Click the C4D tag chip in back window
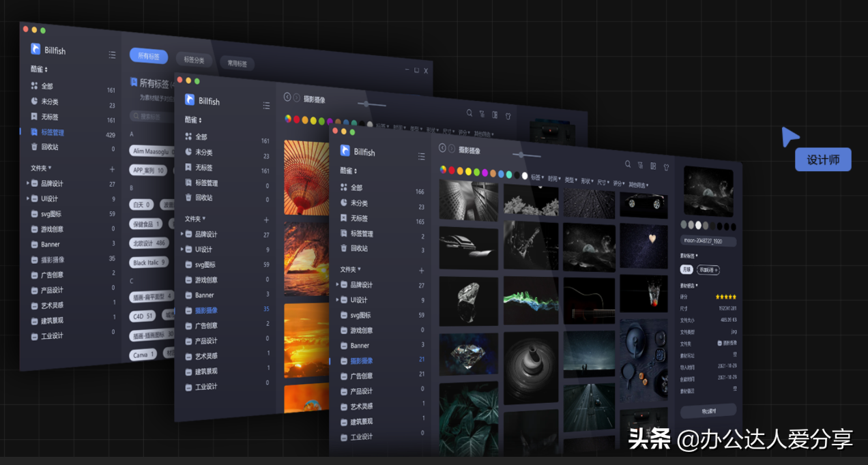Screen dimensions: 868x465 (144, 316)
